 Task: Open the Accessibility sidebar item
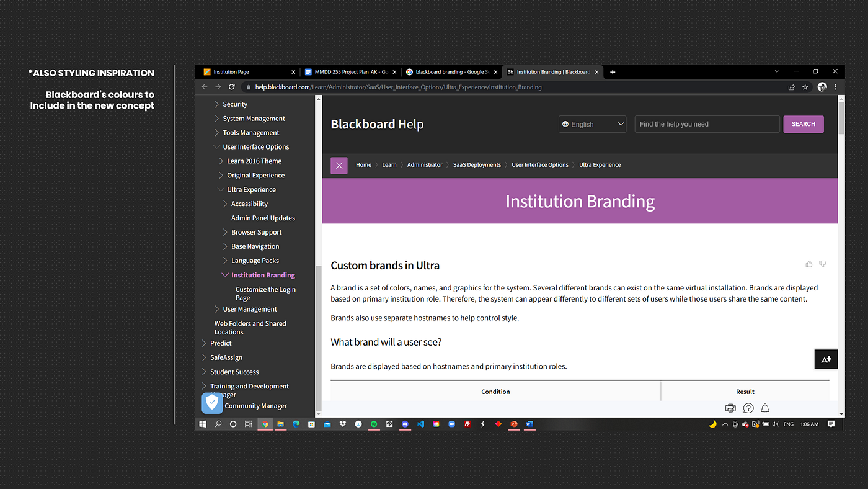coord(249,204)
